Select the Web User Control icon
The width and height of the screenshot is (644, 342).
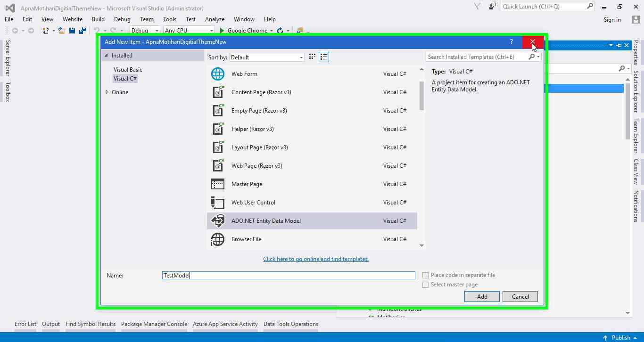(x=218, y=203)
